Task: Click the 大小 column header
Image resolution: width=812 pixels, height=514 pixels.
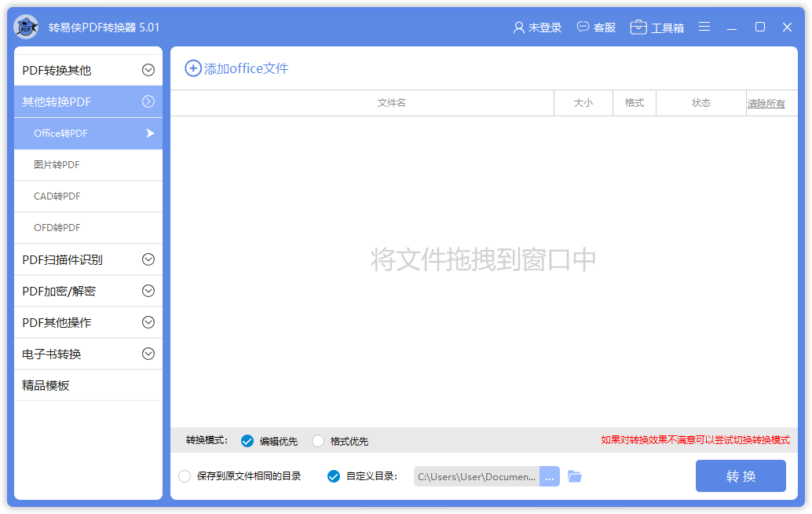Action: 583,103
